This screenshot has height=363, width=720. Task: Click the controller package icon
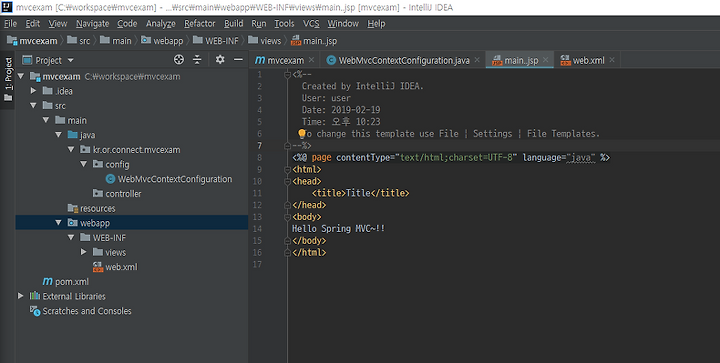pyautogui.click(x=98, y=194)
